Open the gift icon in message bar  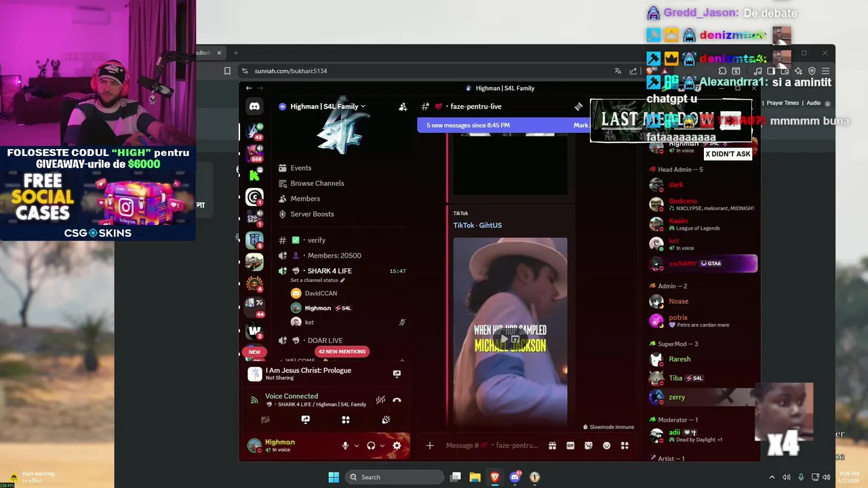pos(552,445)
